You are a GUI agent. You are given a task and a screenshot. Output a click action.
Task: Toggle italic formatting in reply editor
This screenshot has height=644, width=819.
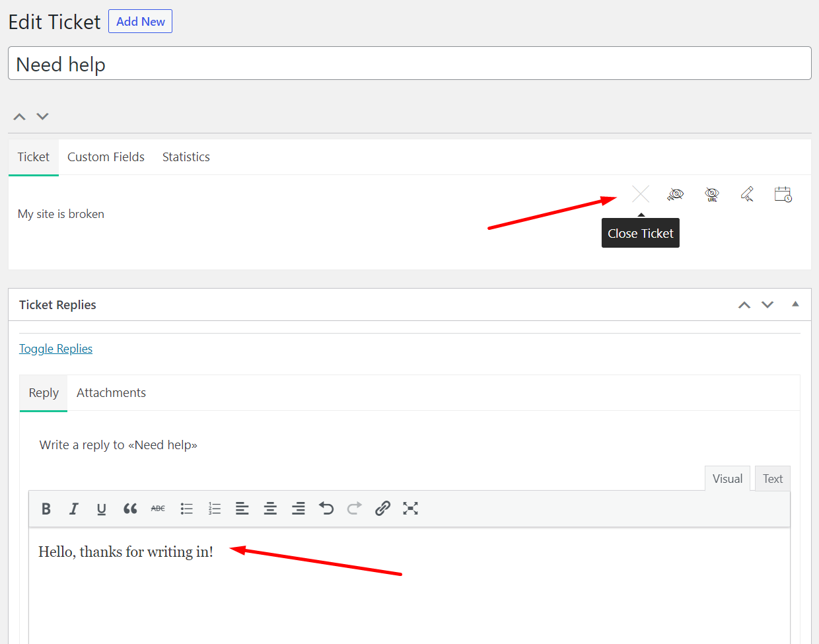pyautogui.click(x=74, y=508)
